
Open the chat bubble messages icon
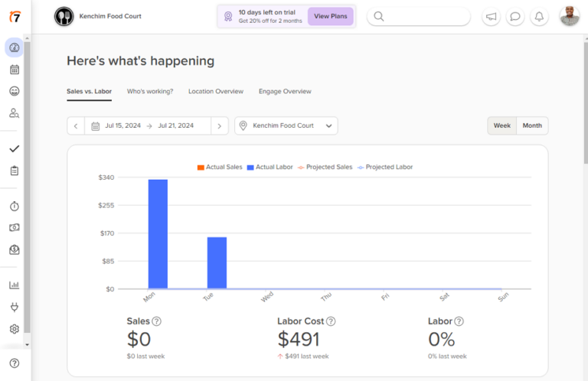point(514,17)
